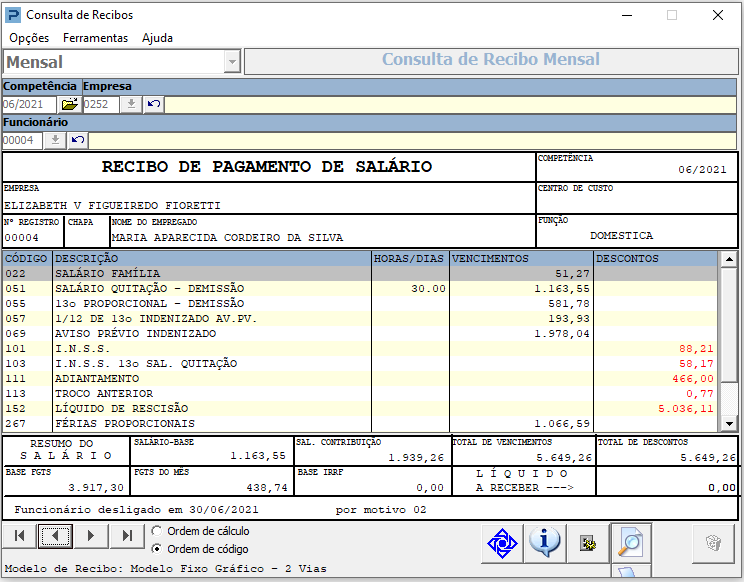Click the Funcionário desligado em 30/06/2021 note

136,510
